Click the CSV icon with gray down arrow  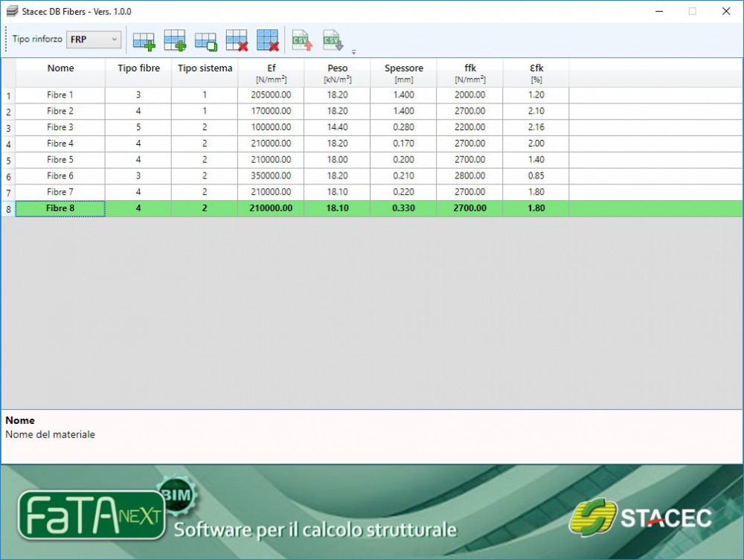[x=333, y=41]
